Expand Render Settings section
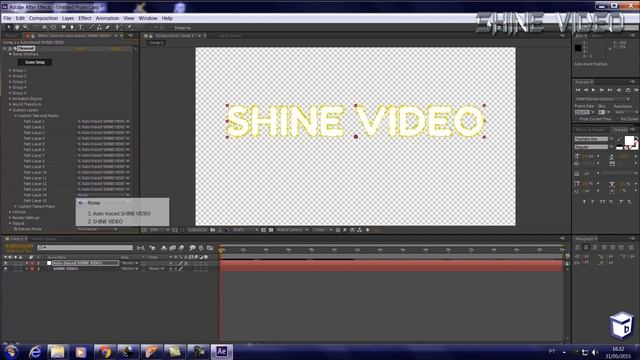 coord(11,218)
